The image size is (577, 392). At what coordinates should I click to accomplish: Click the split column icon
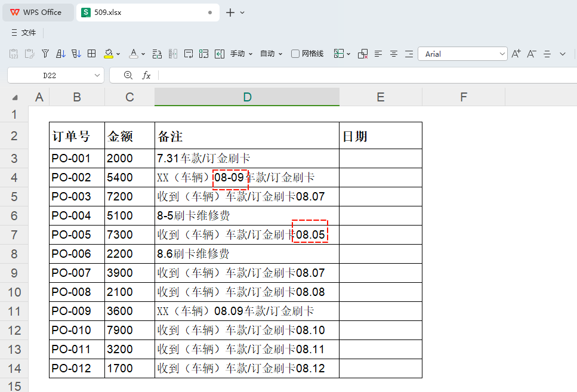173,54
